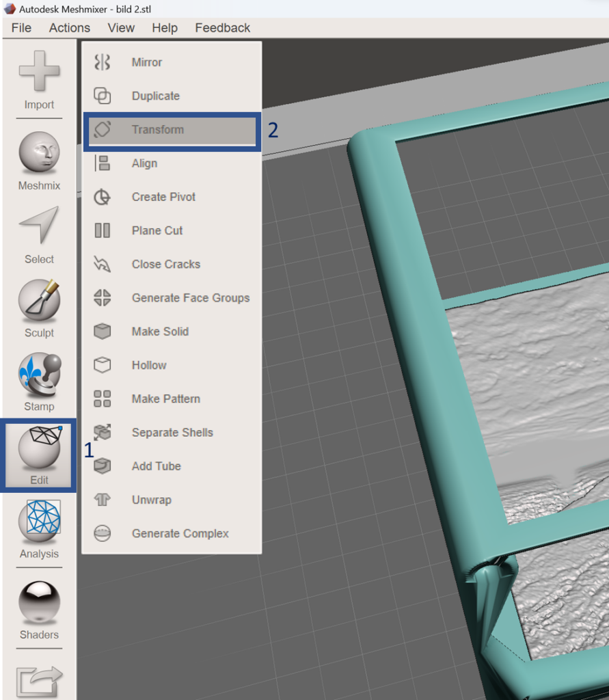Click the export arrow icon at sidebar bottom
Screen dimensions: 609x700
point(39,682)
